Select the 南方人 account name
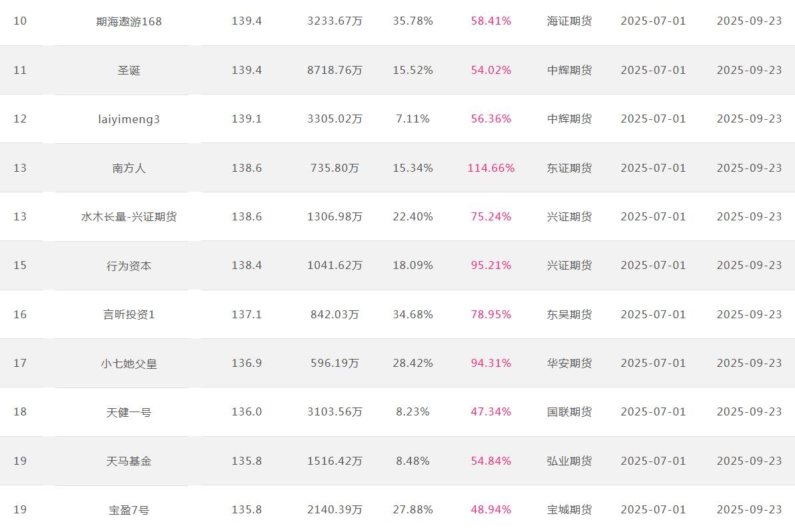The height and width of the screenshot is (532, 795). 129,168
